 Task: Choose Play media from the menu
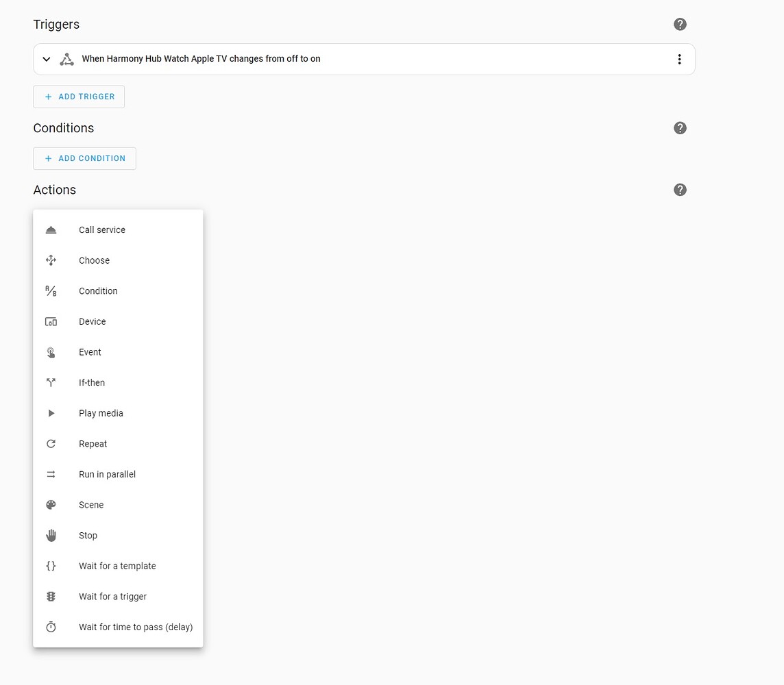click(101, 413)
